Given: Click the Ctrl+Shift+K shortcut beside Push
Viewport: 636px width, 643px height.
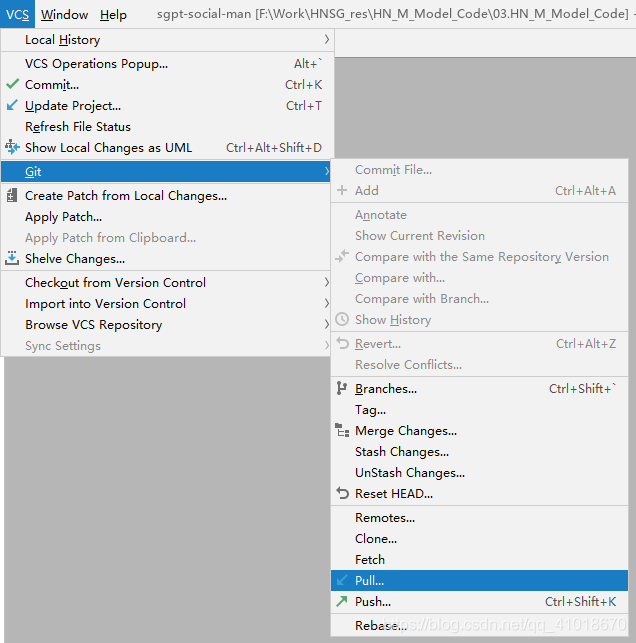Looking at the screenshot, I should 580,601.
